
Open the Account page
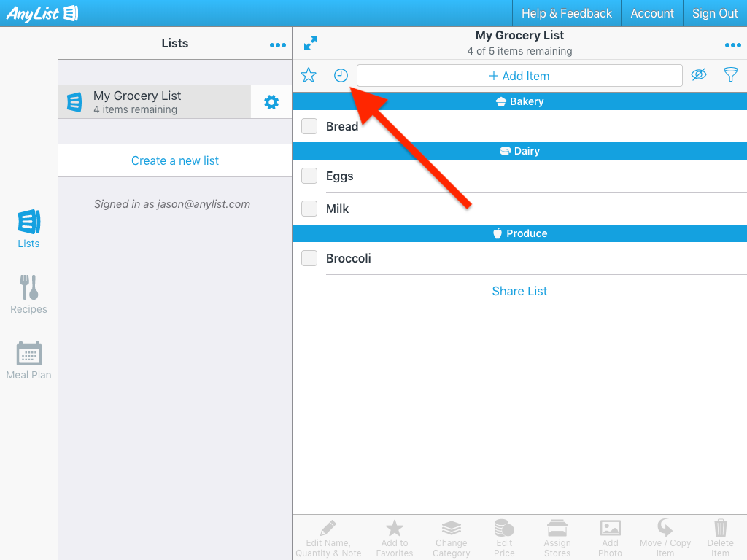point(652,13)
